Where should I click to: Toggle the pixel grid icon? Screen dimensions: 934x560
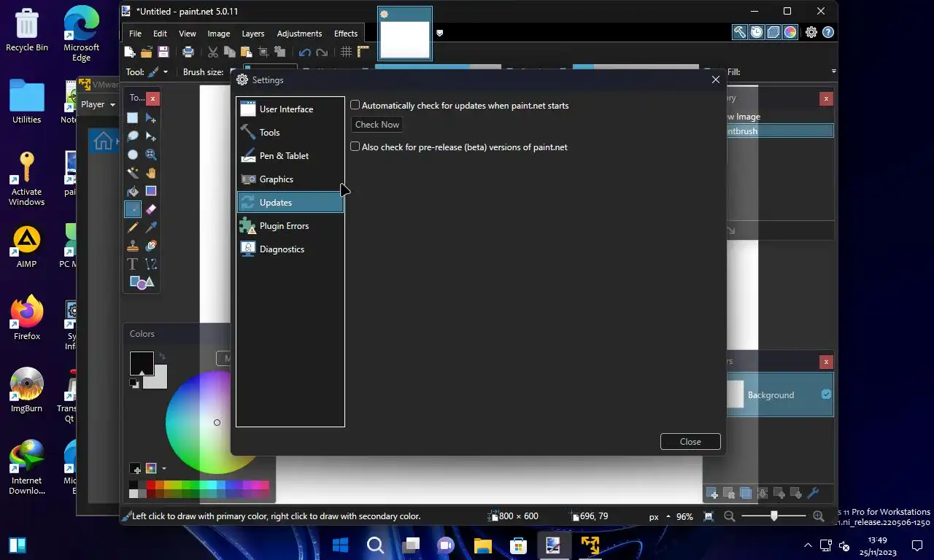pos(346,52)
